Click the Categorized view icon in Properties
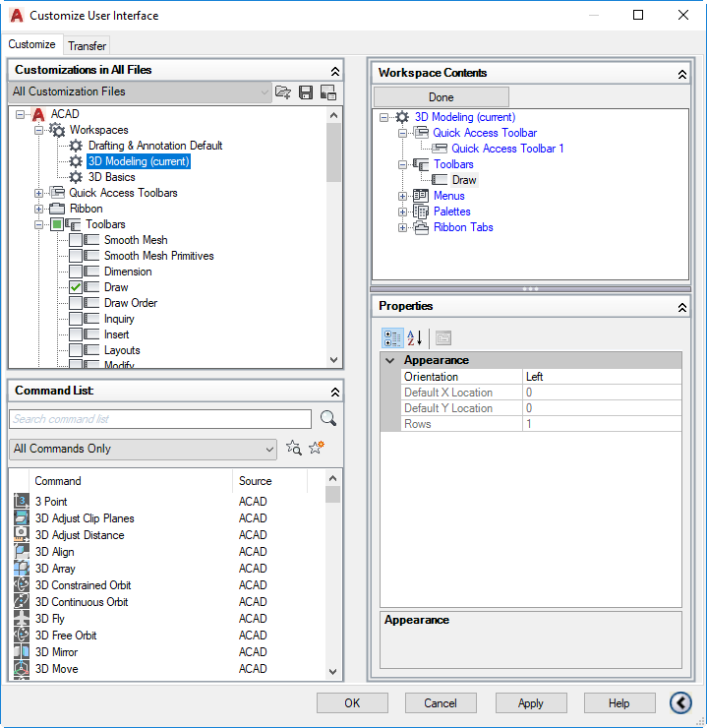707x728 pixels. click(x=392, y=338)
